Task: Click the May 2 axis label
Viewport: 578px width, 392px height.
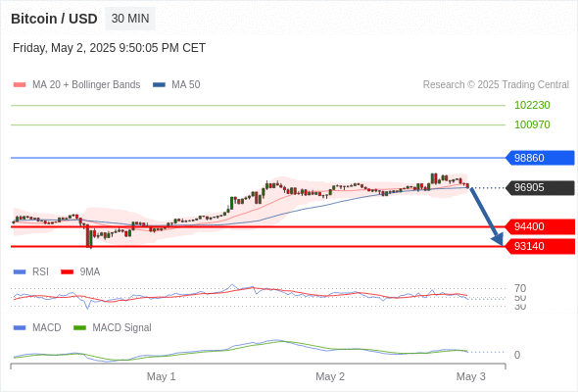Action: pos(330,376)
